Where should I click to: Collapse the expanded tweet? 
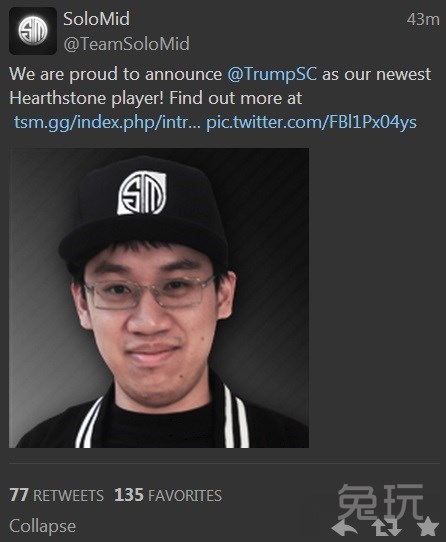point(43,526)
